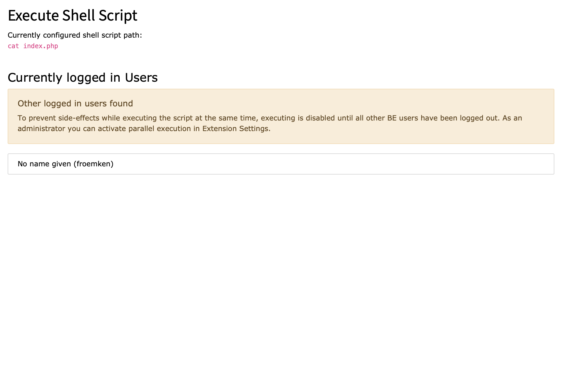Click 'Currently configured shell script path:' label
Image resolution: width=562 pixels, height=392 pixels.
tap(75, 35)
